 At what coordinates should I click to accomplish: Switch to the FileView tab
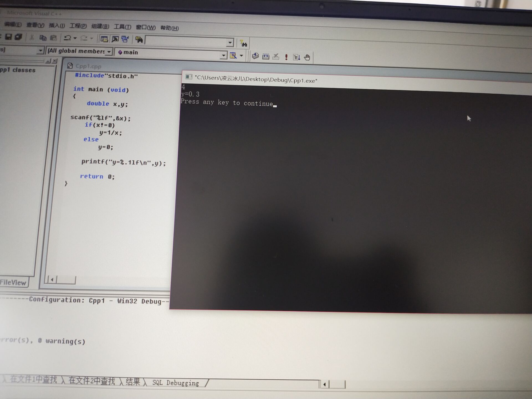click(13, 283)
